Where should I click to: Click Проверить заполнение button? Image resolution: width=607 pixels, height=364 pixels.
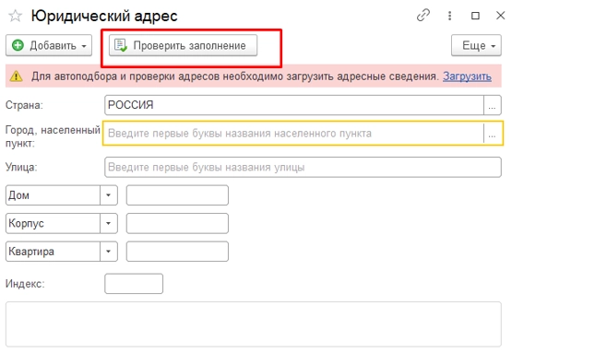click(183, 46)
